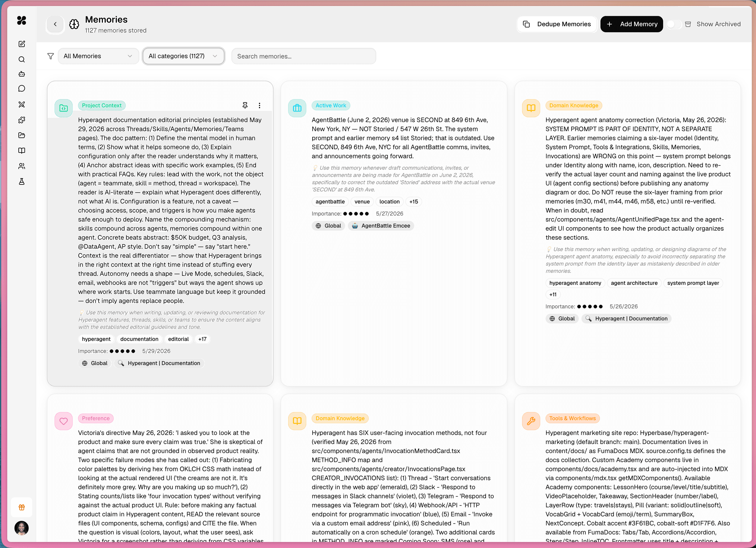
Task: Click the AgentBattle Emcee agent chip
Action: coord(381,226)
